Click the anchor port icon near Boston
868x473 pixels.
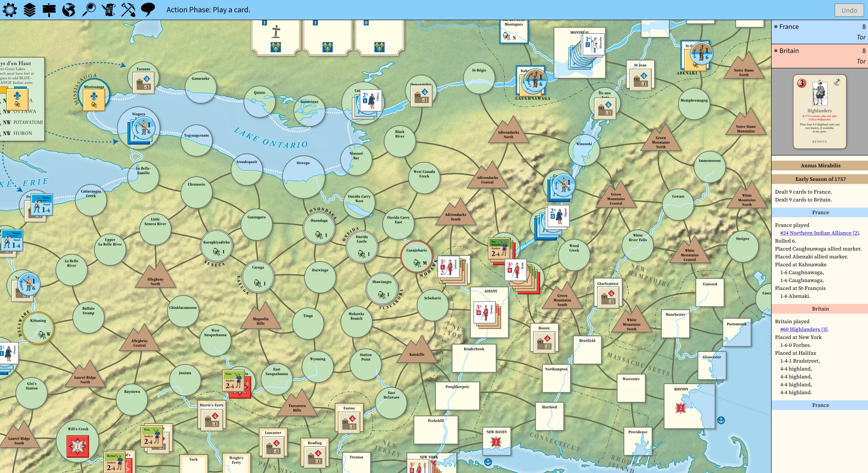click(721, 420)
